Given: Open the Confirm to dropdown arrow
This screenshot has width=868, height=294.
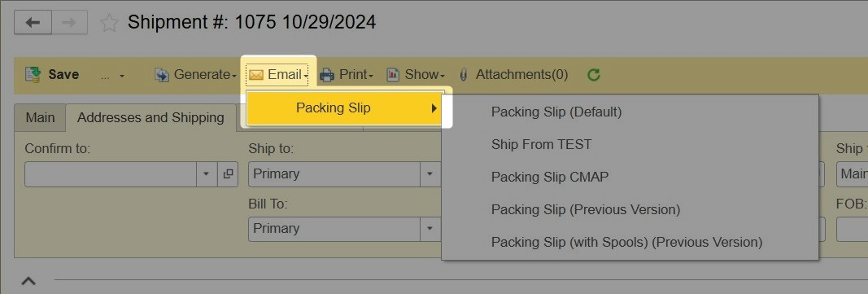Looking at the screenshot, I should click(206, 173).
